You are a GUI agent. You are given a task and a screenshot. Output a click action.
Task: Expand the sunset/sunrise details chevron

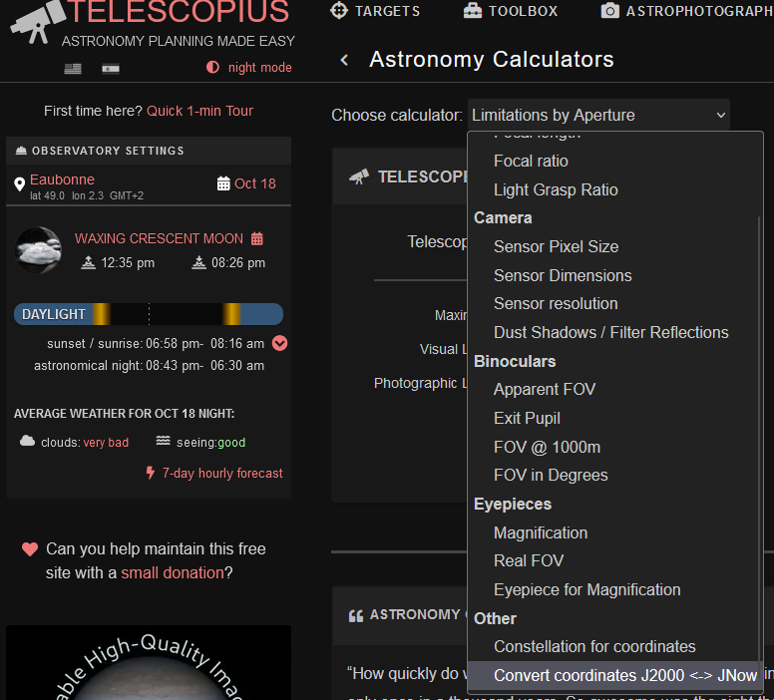click(280, 343)
